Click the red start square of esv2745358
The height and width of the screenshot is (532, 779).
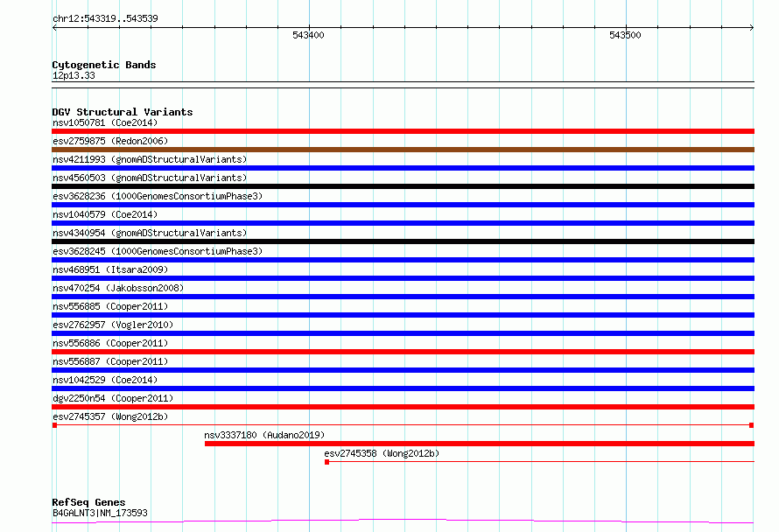pyautogui.click(x=326, y=462)
